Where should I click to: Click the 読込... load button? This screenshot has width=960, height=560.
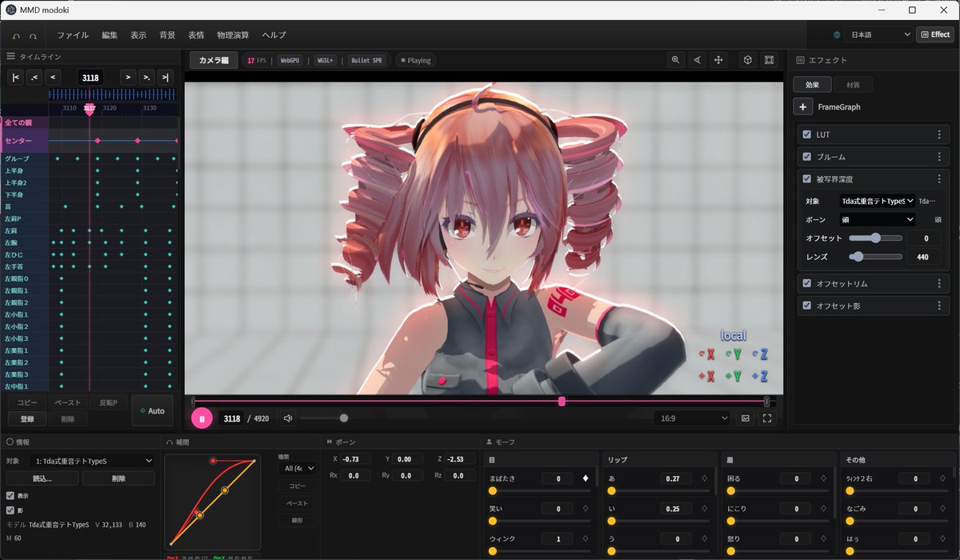tap(42, 478)
